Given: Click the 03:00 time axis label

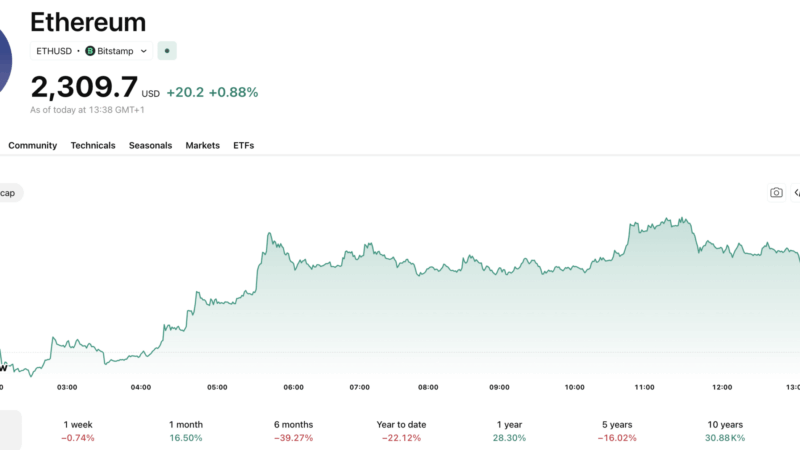Looking at the screenshot, I should pyautogui.click(x=67, y=387).
